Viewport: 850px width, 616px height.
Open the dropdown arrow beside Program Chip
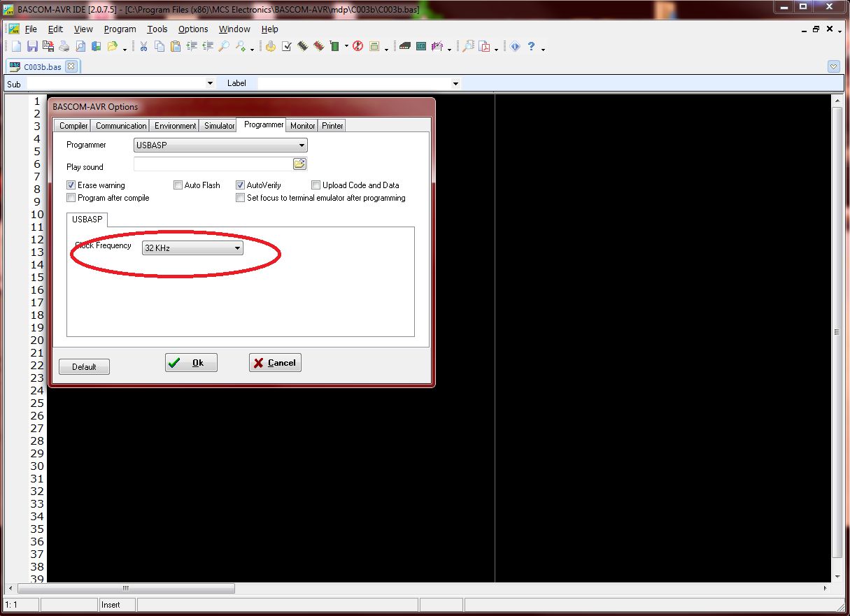[346, 47]
